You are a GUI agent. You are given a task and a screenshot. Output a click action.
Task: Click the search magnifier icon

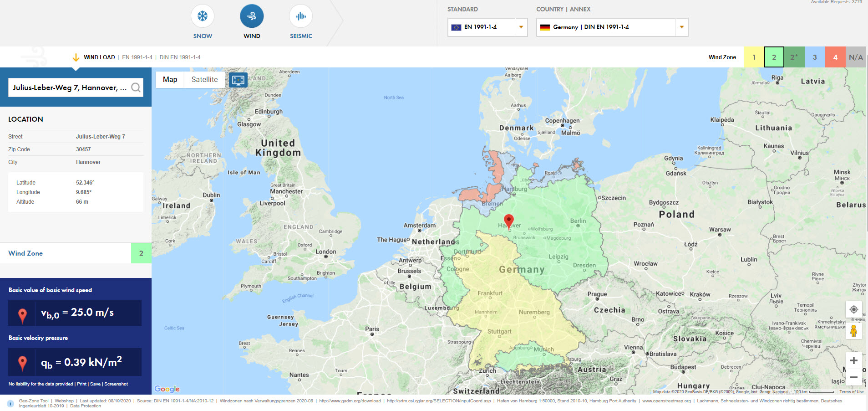(135, 87)
